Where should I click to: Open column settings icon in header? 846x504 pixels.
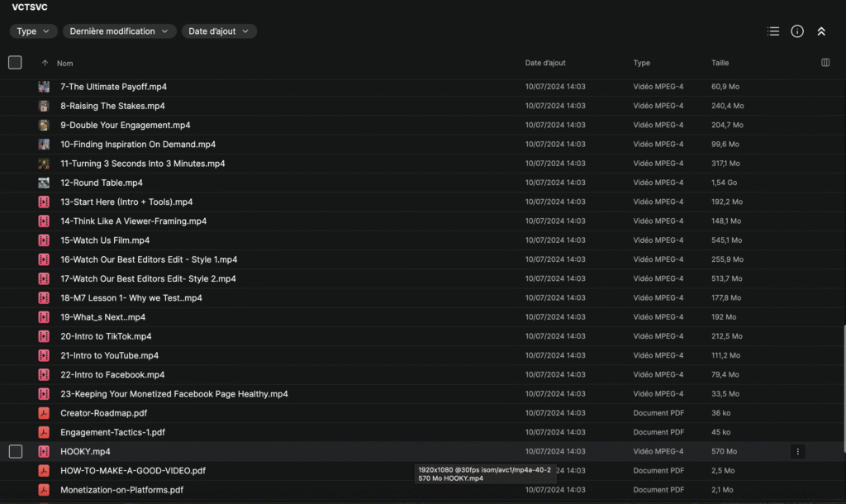825,63
